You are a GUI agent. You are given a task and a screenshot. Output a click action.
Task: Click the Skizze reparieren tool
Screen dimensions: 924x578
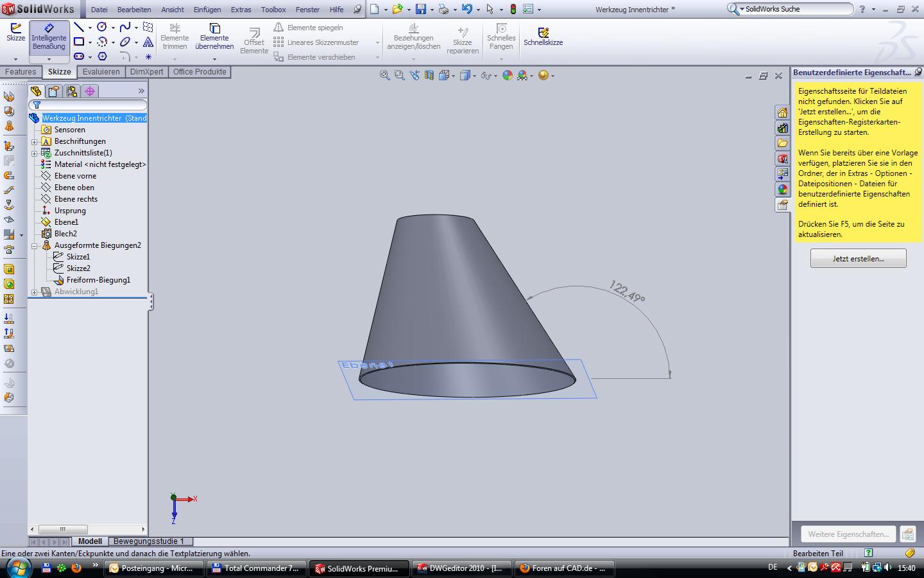point(463,39)
